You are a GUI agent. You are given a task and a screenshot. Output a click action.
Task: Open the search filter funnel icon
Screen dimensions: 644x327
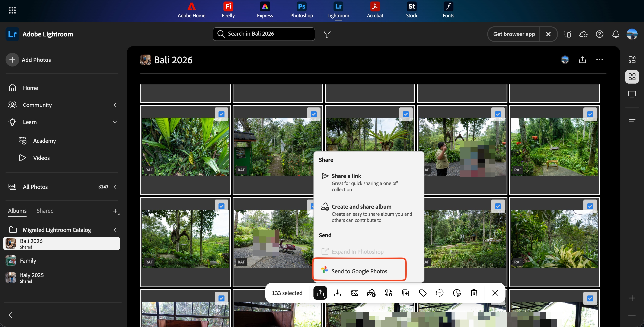tap(327, 34)
